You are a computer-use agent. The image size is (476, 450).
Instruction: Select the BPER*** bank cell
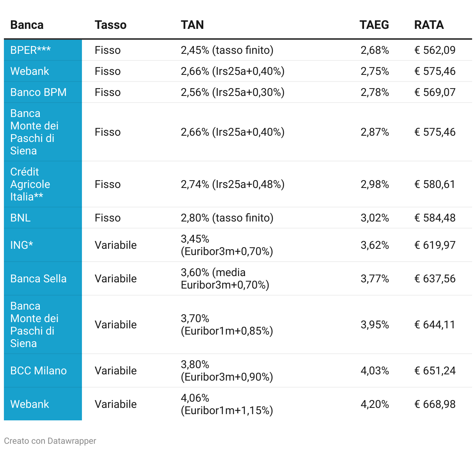click(x=30, y=50)
